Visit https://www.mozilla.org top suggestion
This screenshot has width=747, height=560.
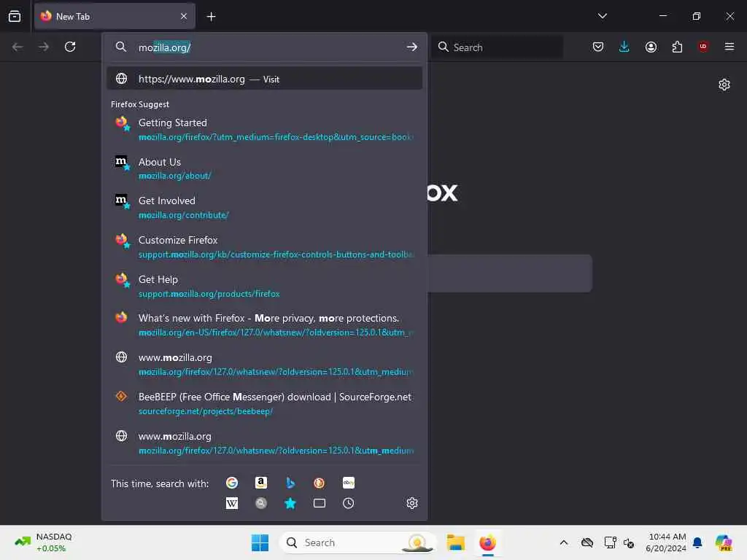click(264, 79)
